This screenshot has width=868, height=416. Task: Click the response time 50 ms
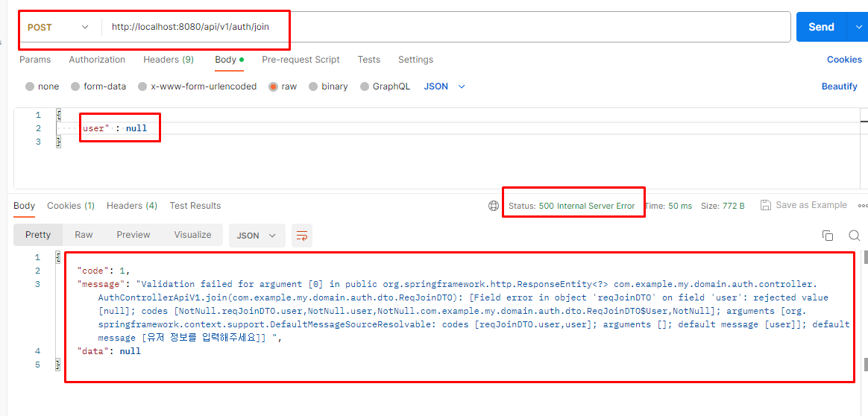tap(680, 206)
